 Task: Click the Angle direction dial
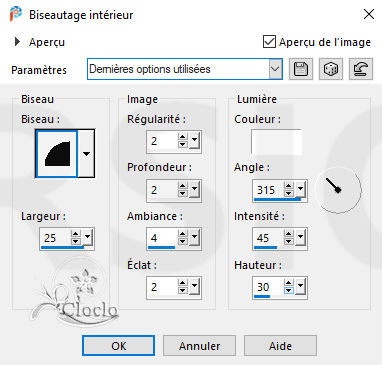tap(338, 190)
